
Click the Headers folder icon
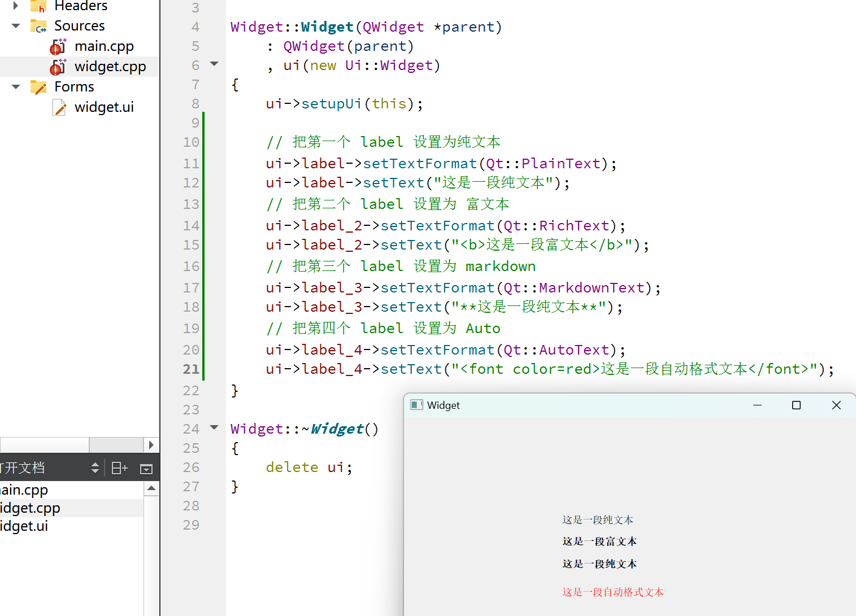[x=38, y=6]
